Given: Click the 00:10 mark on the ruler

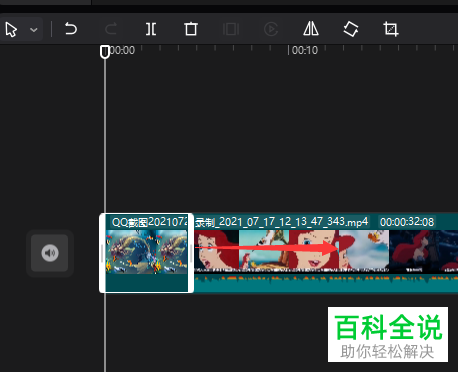Looking at the screenshot, I should (x=305, y=50).
